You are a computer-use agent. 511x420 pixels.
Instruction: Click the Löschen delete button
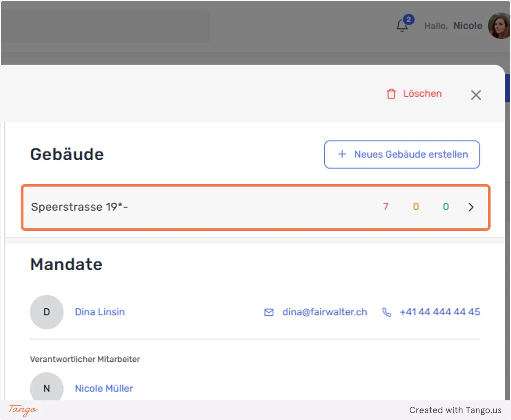pyautogui.click(x=414, y=94)
